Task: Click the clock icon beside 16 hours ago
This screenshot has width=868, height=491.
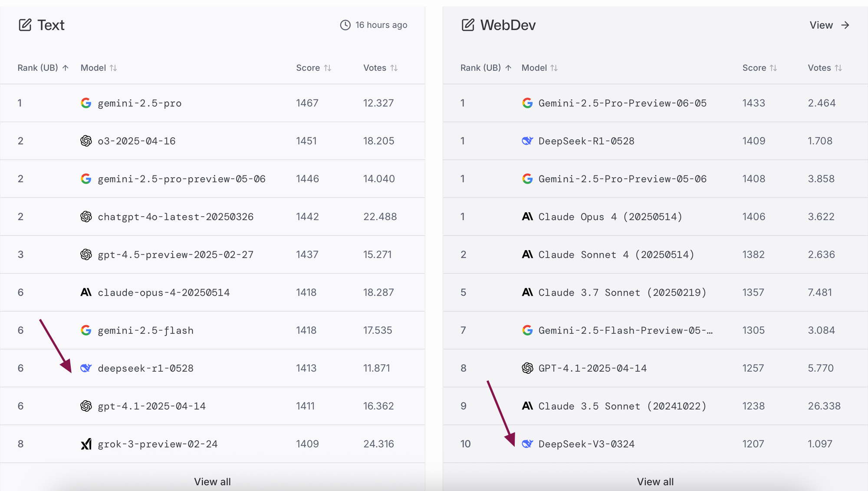Action: point(345,25)
